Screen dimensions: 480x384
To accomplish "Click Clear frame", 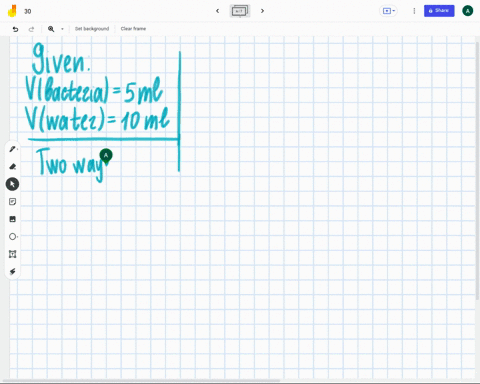I will pos(133,29).
